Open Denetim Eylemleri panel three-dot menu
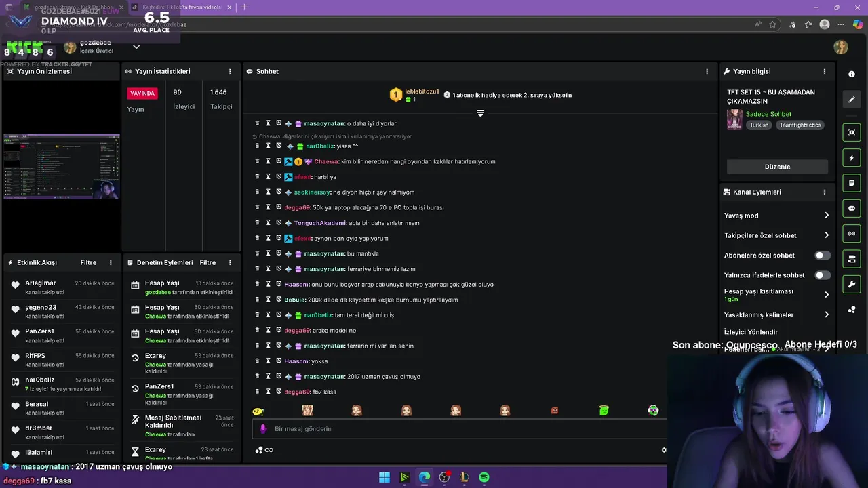 tap(230, 262)
